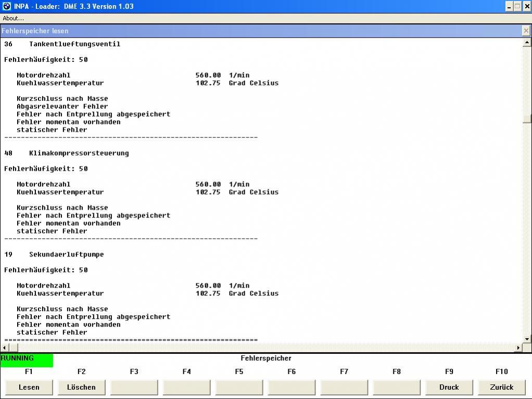Click the Druck button under F9
This screenshot has height=399, width=532.
click(449, 387)
